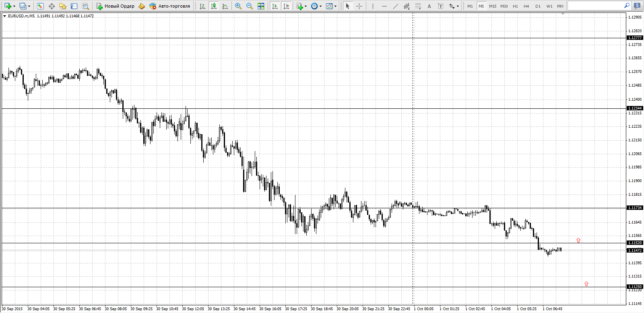Click the 1.11734 horizontal line price label

pos(635,208)
